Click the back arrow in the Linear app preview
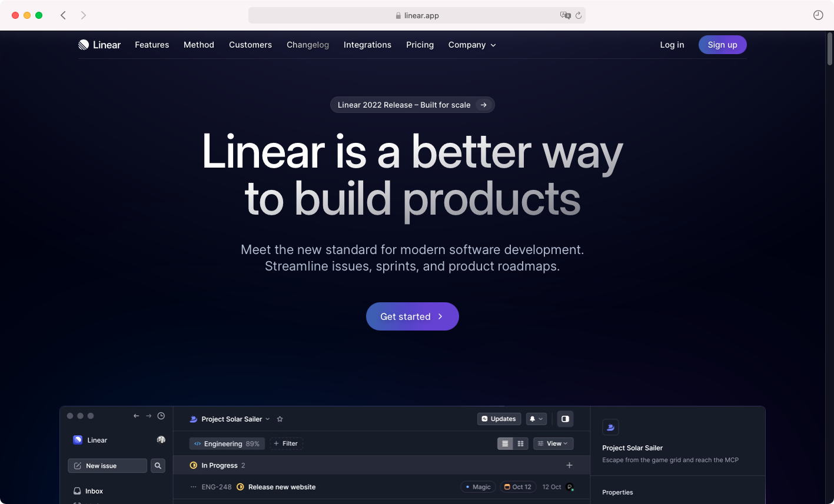Image resolution: width=834 pixels, height=504 pixels. 136,416
